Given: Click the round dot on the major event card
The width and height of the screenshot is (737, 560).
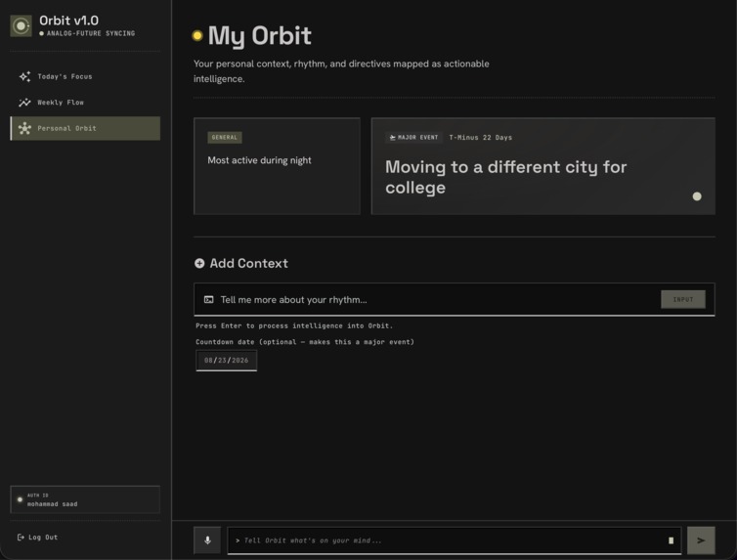Looking at the screenshot, I should click(697, 196).
